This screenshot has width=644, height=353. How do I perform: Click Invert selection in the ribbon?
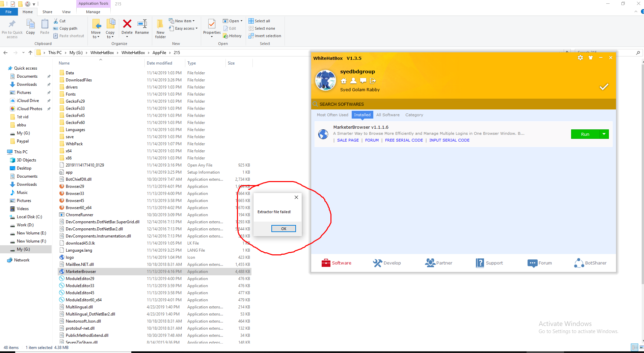265,36
